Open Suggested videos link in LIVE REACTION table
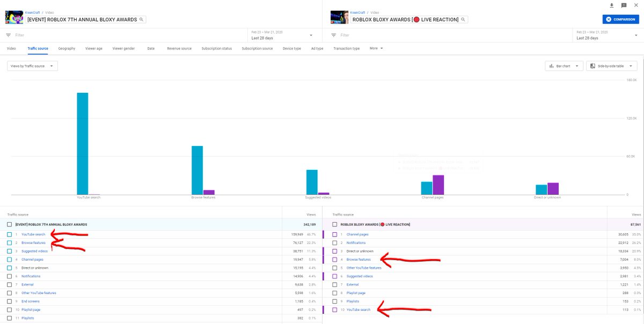The image size is (644, 324). (x=360, y=276)
